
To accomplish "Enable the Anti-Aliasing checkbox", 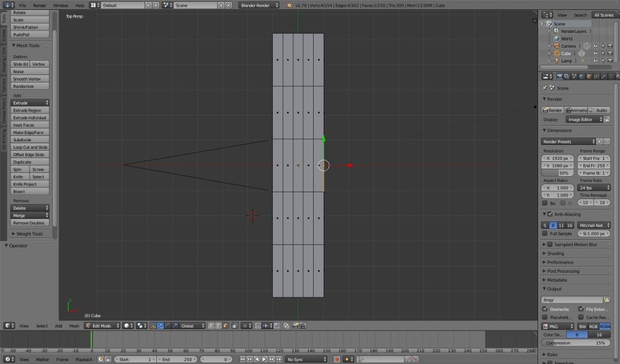I will point(550,214).
